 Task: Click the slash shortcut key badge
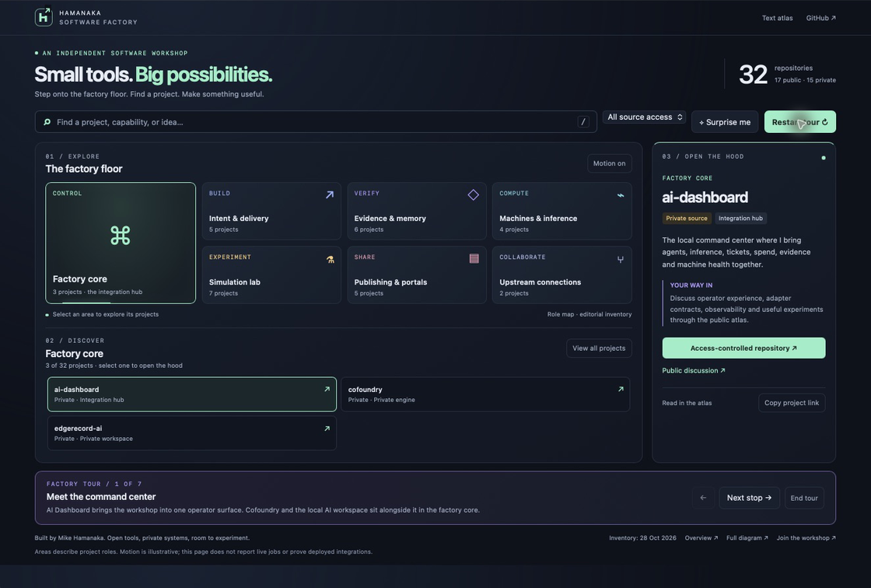583,121
